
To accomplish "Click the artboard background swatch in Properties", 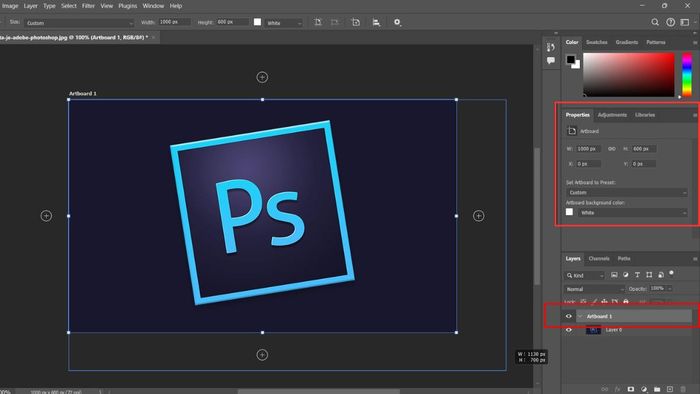I will click(x=569, y=212).
